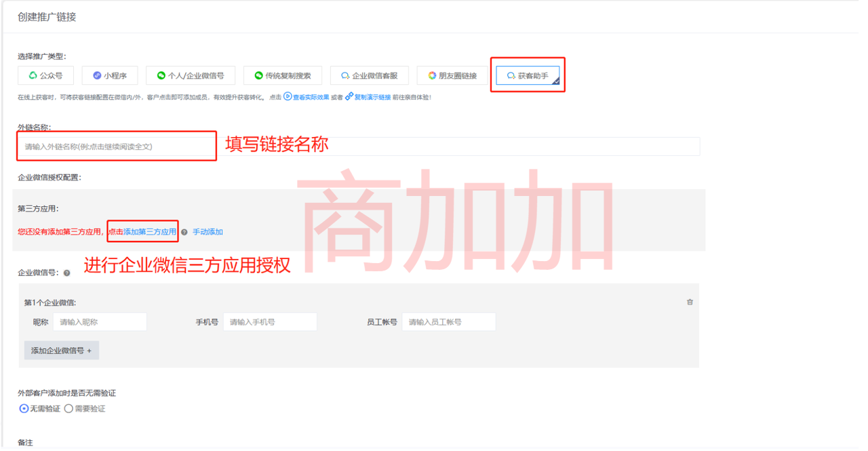Screen dimensions: 868x451
Task: Click the 传统复制搜索 green icon
Action: 259,75
